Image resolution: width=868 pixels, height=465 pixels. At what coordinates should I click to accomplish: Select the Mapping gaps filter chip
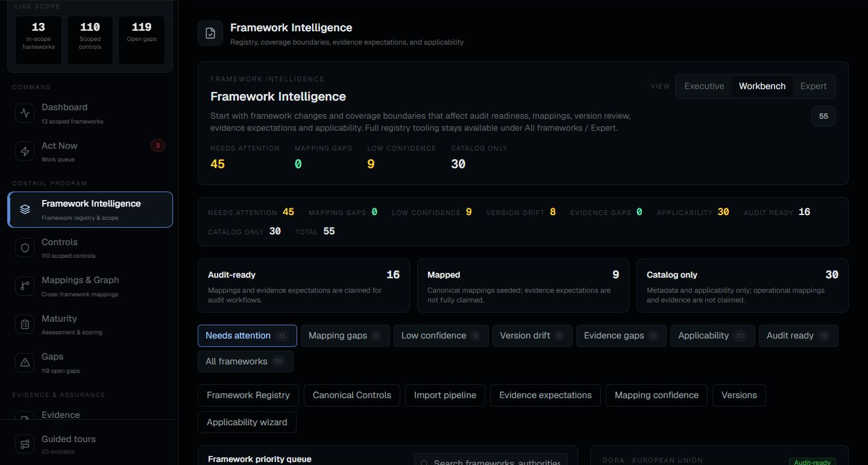[x=345, y=335]
